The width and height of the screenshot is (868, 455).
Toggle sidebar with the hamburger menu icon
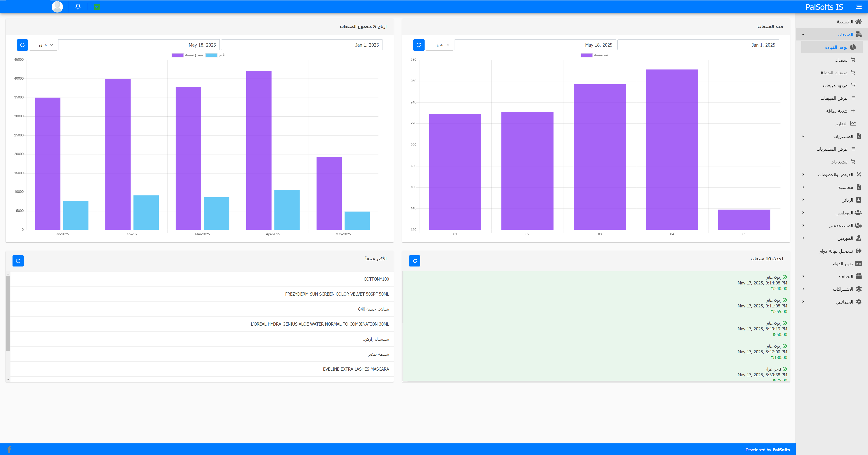pos(859,7)
